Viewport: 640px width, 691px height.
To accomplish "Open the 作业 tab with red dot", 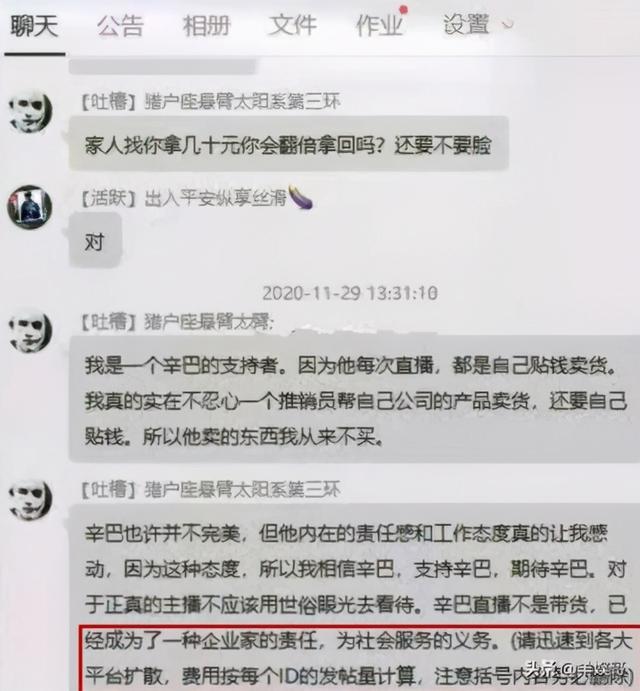I will [379, 26].
